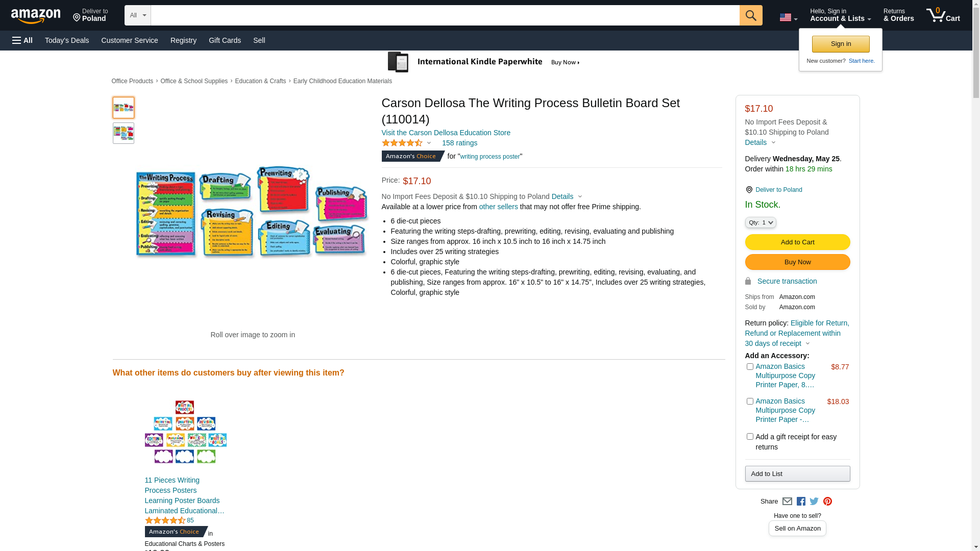The width and height of the screenshot is (980, 551).
Task: Share product on Facebook
Action: tap(801, 502)
